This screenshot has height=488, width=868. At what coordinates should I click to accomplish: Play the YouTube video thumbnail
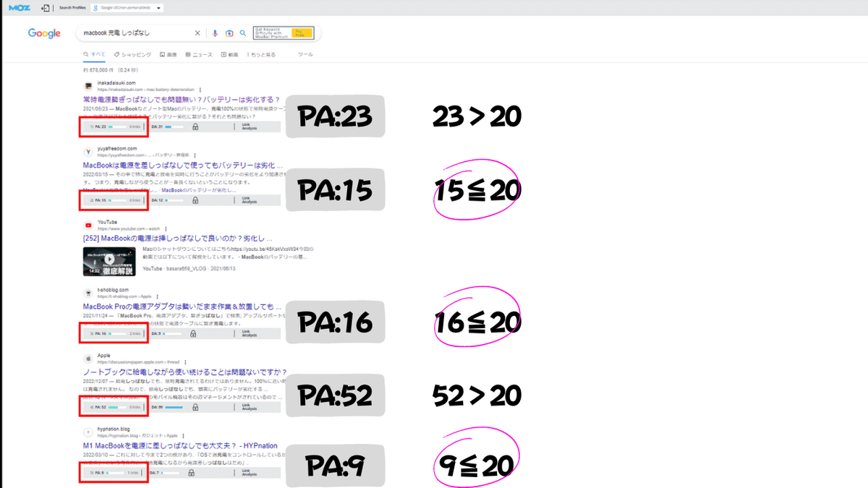click(109, 260)
